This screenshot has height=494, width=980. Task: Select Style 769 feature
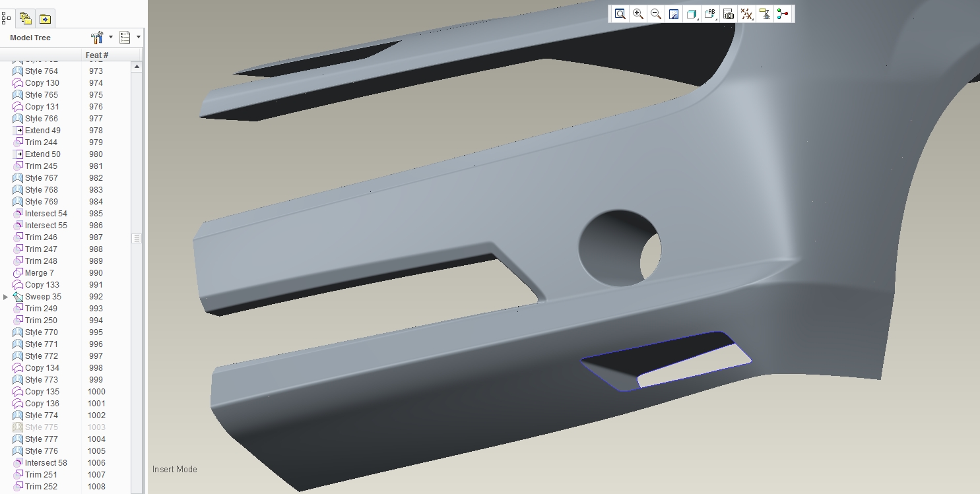click(x=41, y=202)
